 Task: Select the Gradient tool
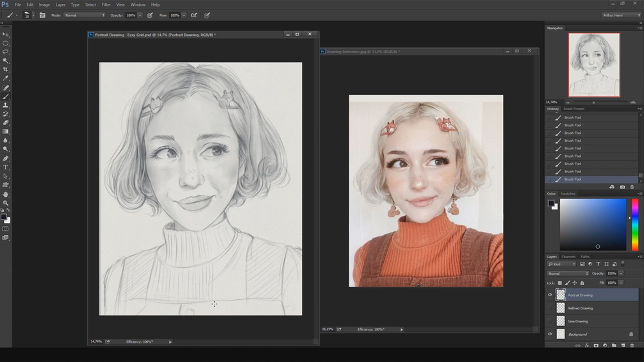[5, 132]
